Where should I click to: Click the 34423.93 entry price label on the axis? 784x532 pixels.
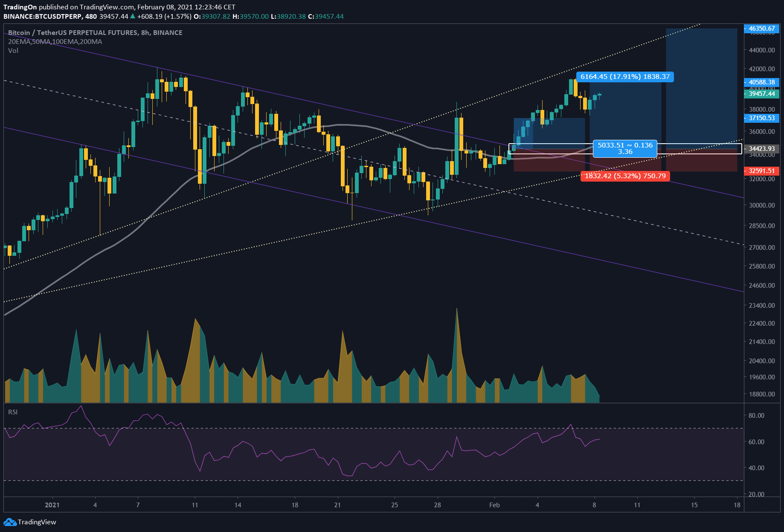point(762,149)
